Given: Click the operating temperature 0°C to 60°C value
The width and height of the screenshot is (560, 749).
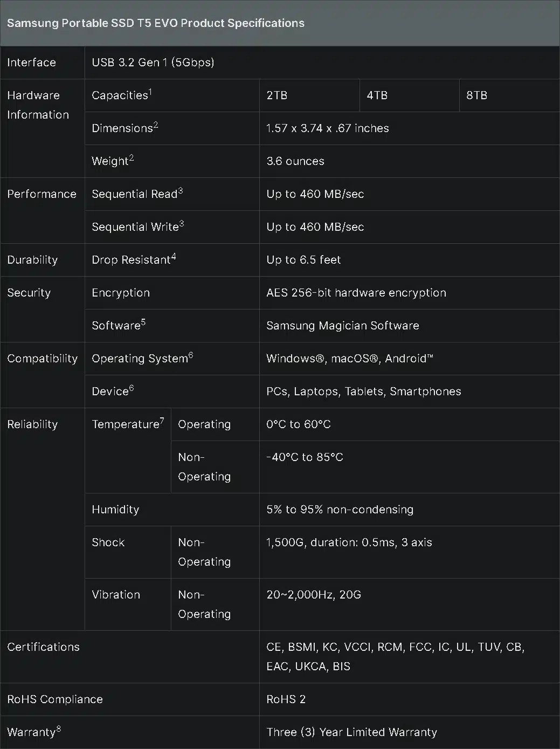Looking at the screenshot, I should pos(299,424).
